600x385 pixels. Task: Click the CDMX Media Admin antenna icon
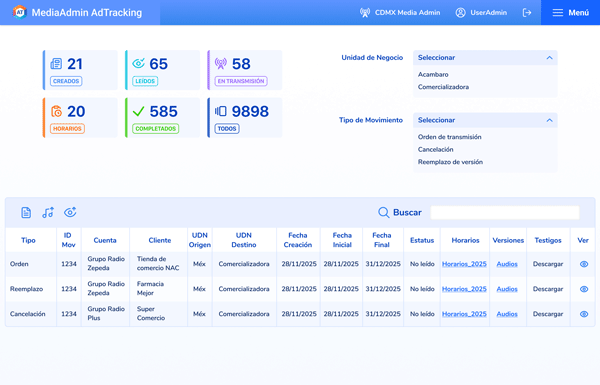click(365, 13)
